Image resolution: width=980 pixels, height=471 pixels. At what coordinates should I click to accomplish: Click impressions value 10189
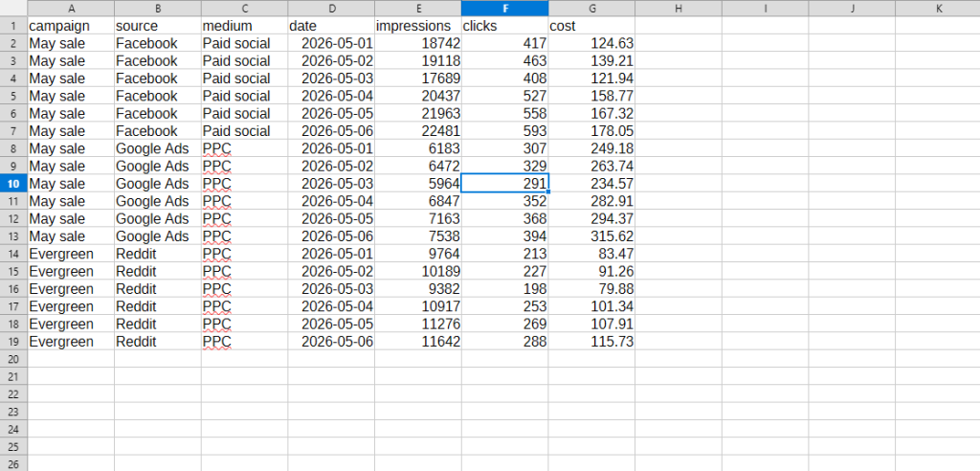point(418,271)
